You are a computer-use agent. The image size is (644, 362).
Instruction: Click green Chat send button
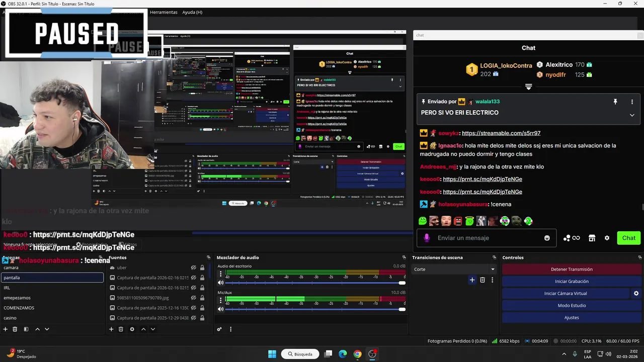[x=629, y=238]
